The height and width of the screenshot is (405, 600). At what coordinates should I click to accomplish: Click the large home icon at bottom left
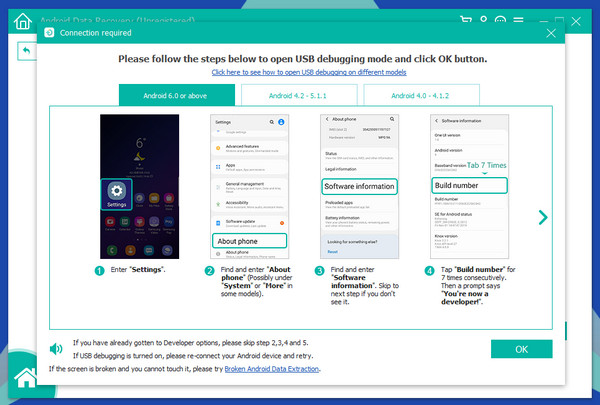click(26, 377)
